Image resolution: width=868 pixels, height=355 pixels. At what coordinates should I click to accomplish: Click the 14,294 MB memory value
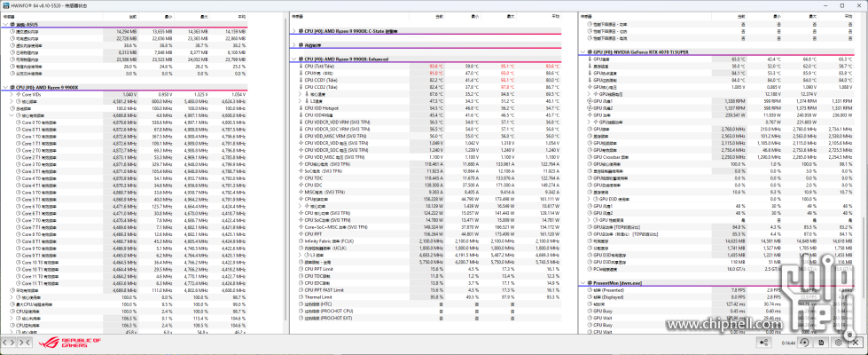tap(127, 31)
